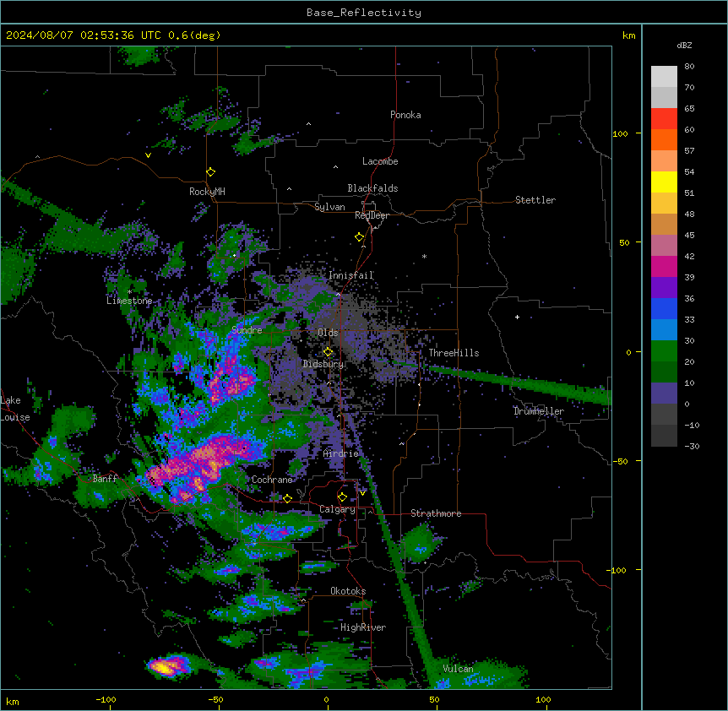Click the yellow V marker northwest of RockyMH
This screenshot has width=728, height=711.
click(148, 155)
